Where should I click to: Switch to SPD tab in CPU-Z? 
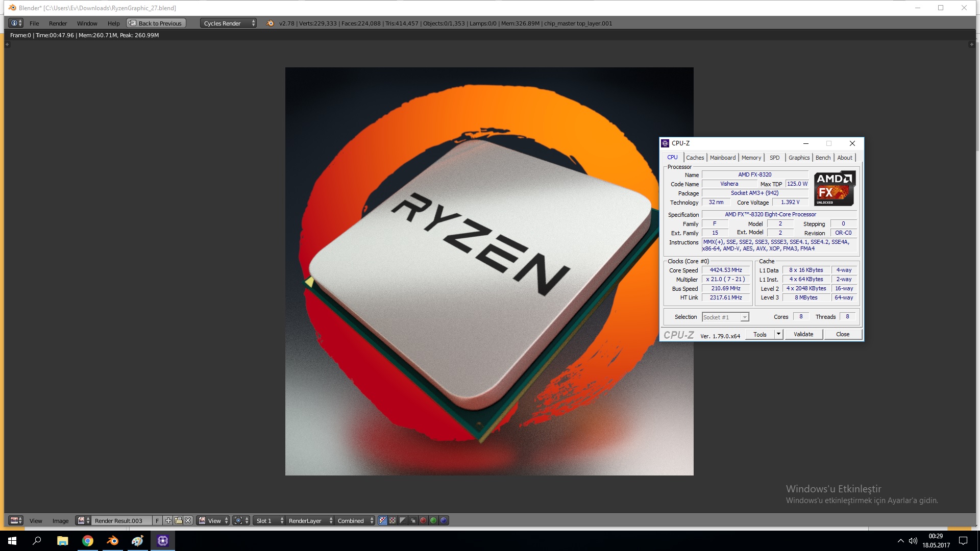pyautogui.click(x=775, y=158)
